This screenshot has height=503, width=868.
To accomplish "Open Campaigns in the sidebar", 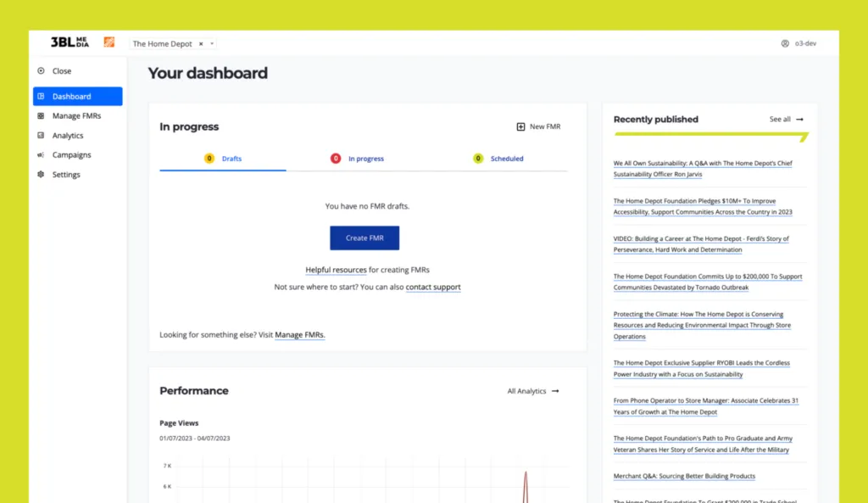I will coord(71,155).
